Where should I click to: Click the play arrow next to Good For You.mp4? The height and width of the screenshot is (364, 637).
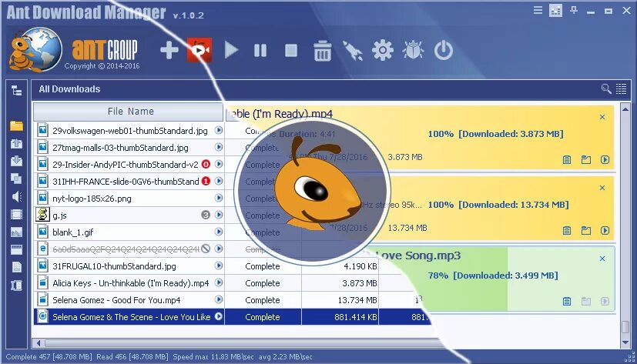point(219,299)
